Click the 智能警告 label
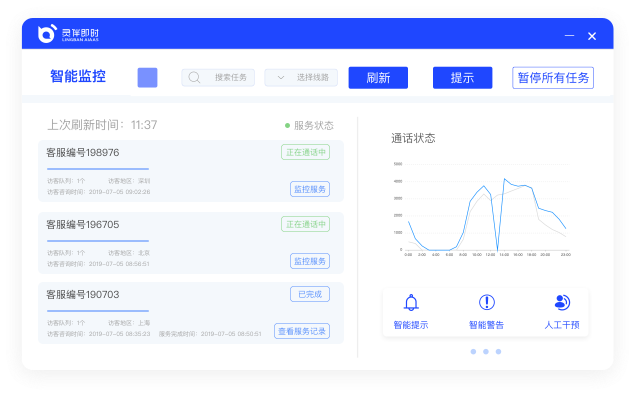Screen dimensions: 635x396 point(486,325)
